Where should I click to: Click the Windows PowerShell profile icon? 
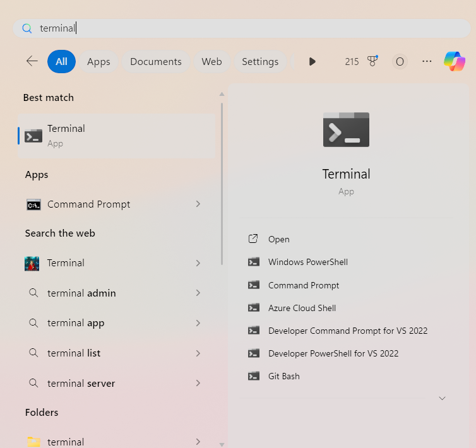click(x=254, y=262)
